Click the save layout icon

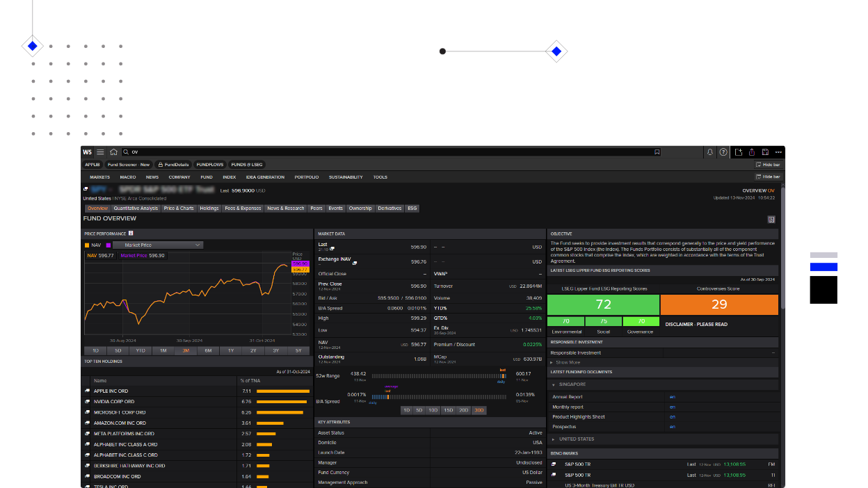pos(766,152)
